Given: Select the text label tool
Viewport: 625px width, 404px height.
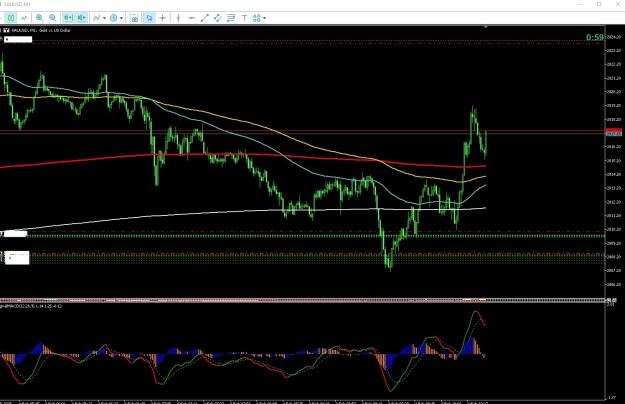Looking at the screenshot, I should click(x=244, y=18).
